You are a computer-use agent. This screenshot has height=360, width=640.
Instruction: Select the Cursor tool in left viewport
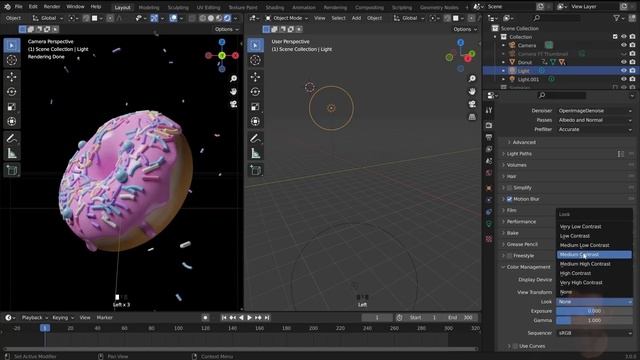pos(11,60)
